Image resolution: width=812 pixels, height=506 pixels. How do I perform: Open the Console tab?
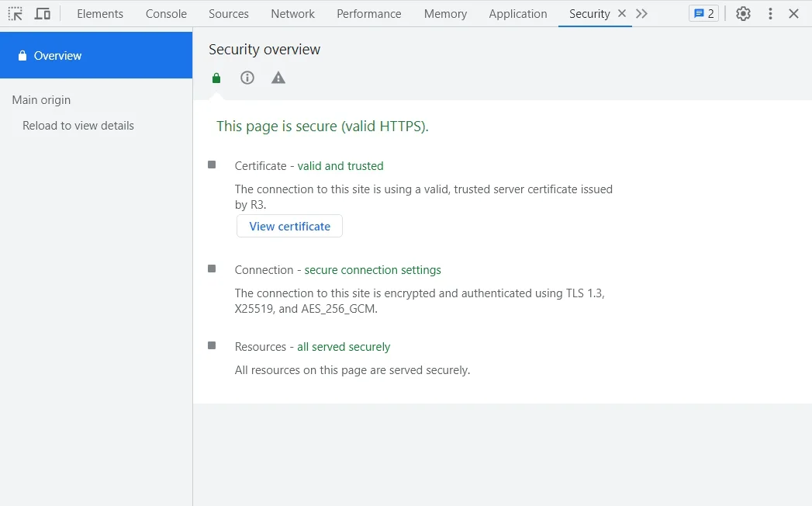[x=166, y=14]
